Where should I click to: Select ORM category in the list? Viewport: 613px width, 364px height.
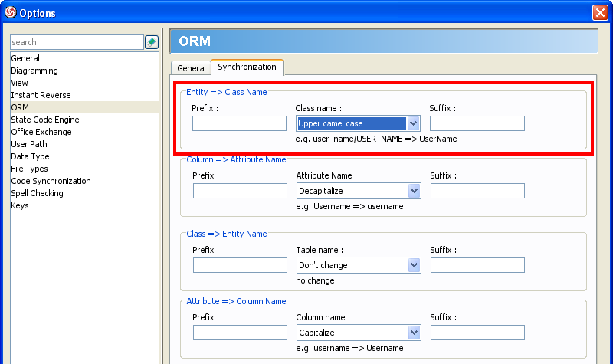pyautogui.click(x=84, y=107)
